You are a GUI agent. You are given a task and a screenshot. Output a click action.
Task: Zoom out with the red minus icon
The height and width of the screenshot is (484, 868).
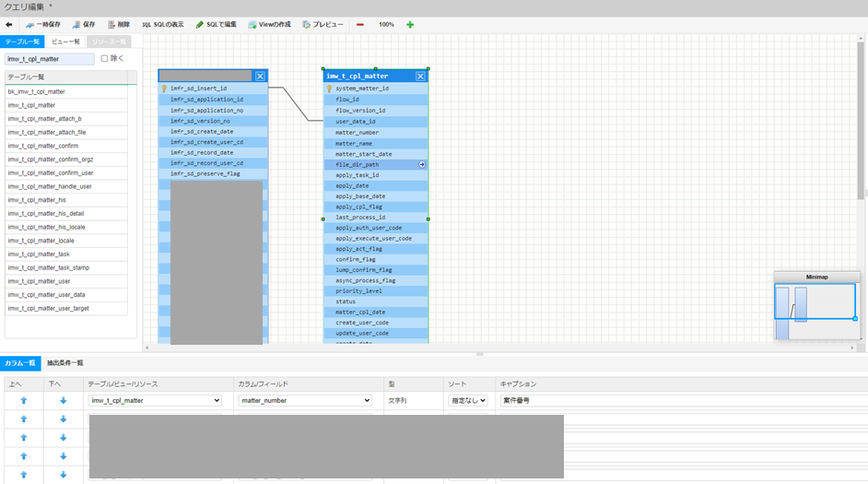pos(359,24)
